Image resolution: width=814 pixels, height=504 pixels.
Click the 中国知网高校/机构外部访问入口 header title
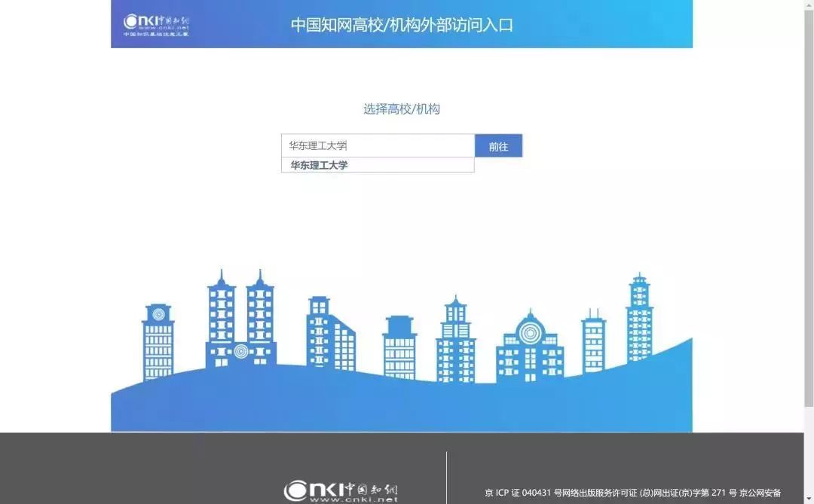pyautogui.click(x=402, y=25)
